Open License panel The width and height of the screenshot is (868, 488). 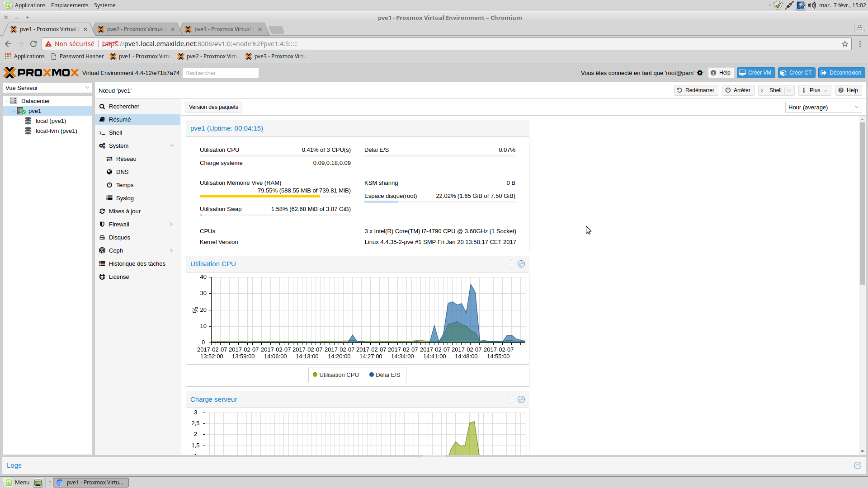pyautogui.click(x=138, y=277)
